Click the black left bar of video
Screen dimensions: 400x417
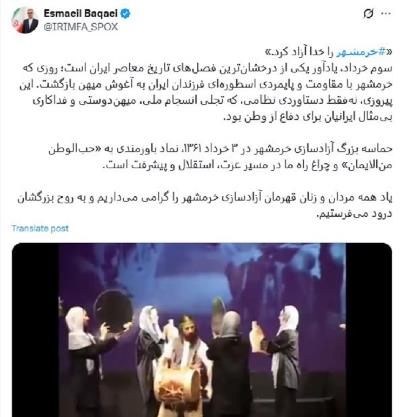pyautogui.click(x=35, y=330)
